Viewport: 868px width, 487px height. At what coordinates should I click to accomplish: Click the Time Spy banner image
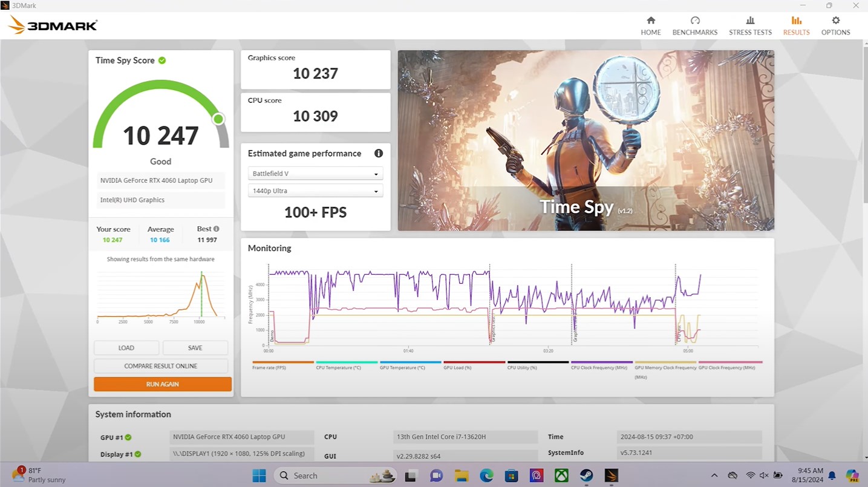point(586,140)
